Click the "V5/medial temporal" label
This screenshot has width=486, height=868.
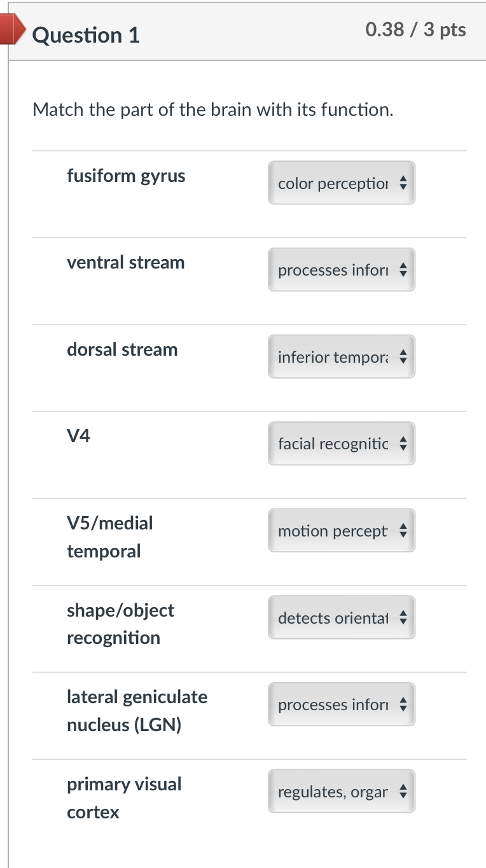(x=110, y=536)
